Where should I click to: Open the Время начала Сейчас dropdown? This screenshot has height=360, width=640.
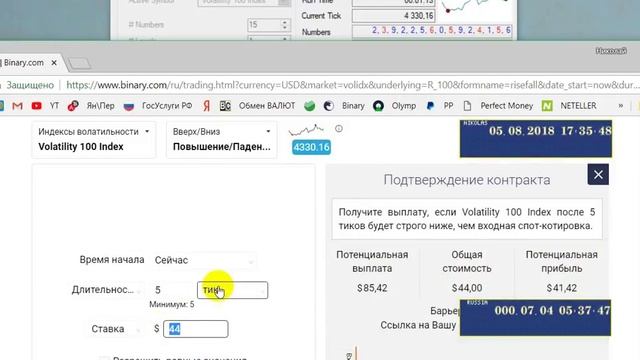(204, 260)
